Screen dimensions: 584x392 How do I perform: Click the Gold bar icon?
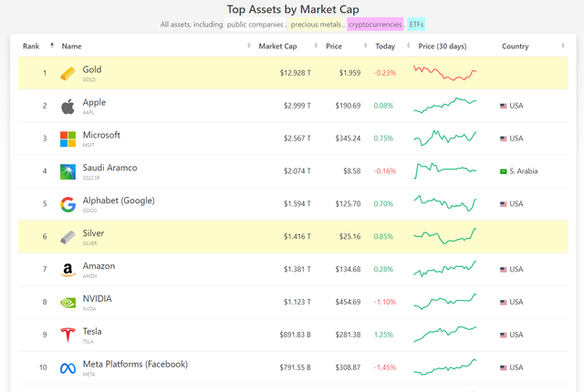(68, 73)
